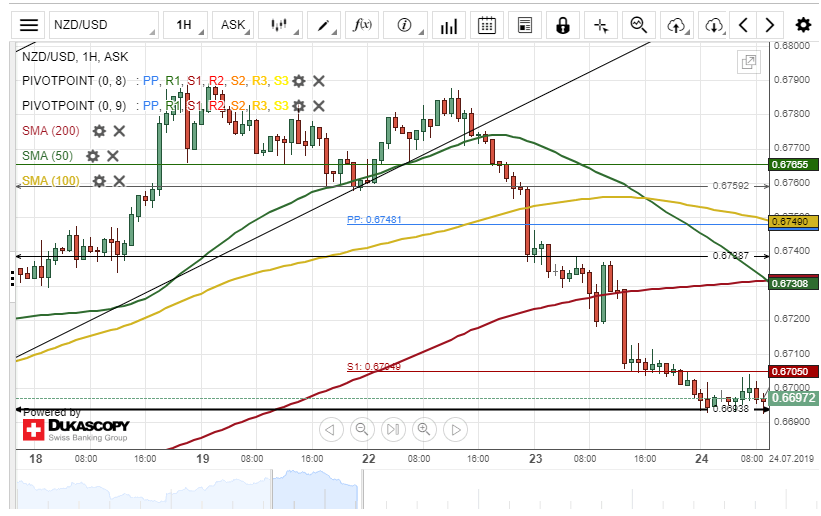
Task: Toggle the crosshair cursor tool
Action: (599, 25)
